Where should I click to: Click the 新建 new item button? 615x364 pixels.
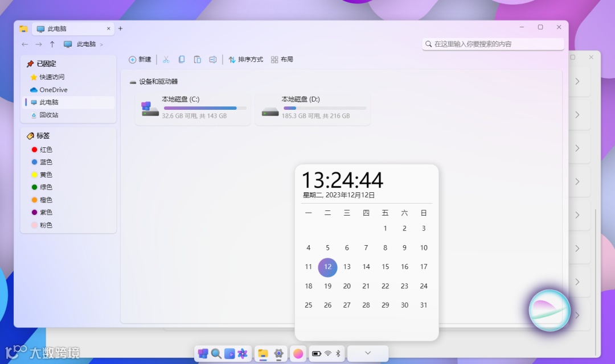[x=140, y=60]
